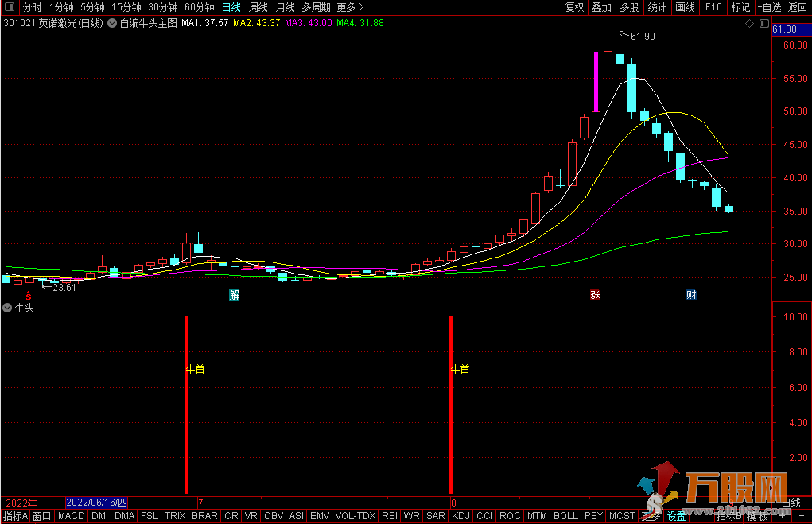
Task: Select the MCST indicator
Action: tap(622, 516)
